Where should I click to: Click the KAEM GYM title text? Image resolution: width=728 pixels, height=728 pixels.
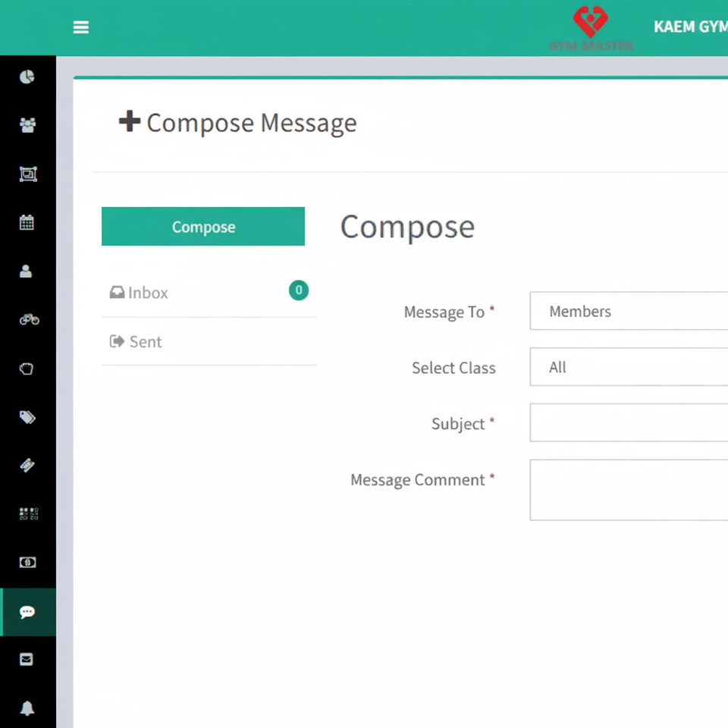coord(691,27)
